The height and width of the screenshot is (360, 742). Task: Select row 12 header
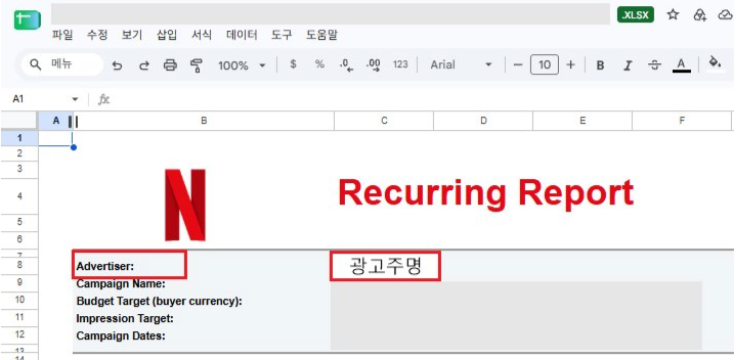pos(19,334)
